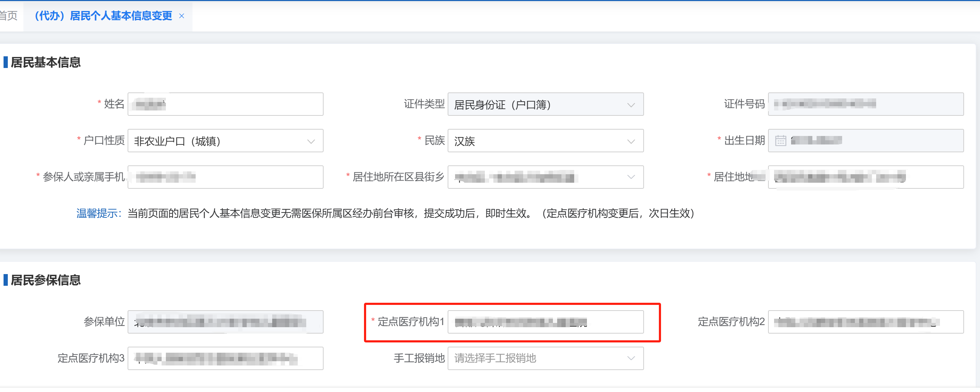Click the 定点医疗机构3 input field

(x=225, y=359)
